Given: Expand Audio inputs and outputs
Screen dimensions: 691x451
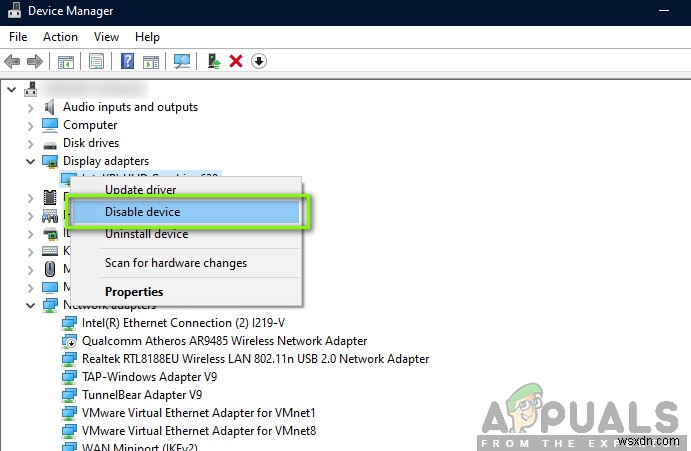Looking at the screenshot, I should (30, 108).
